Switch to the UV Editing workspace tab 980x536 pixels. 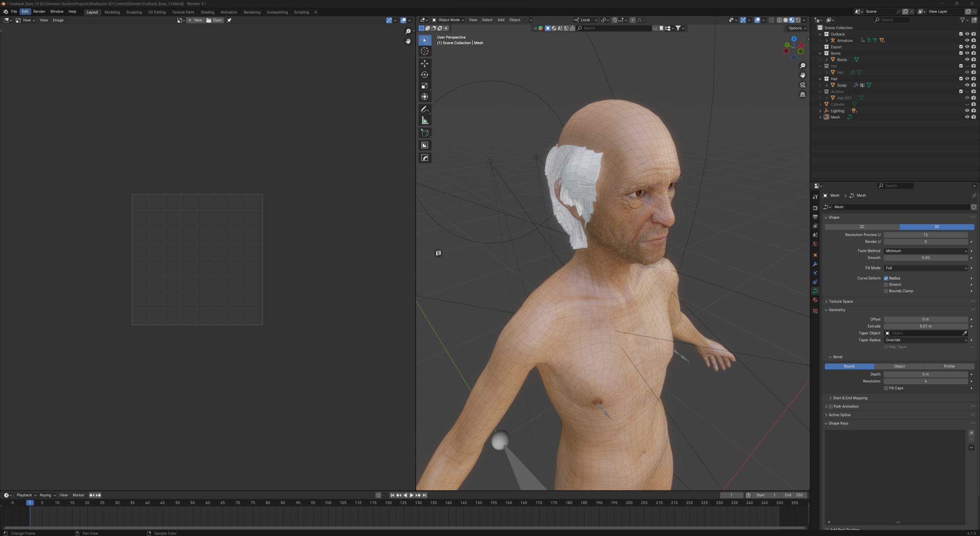tap(157, 12)
